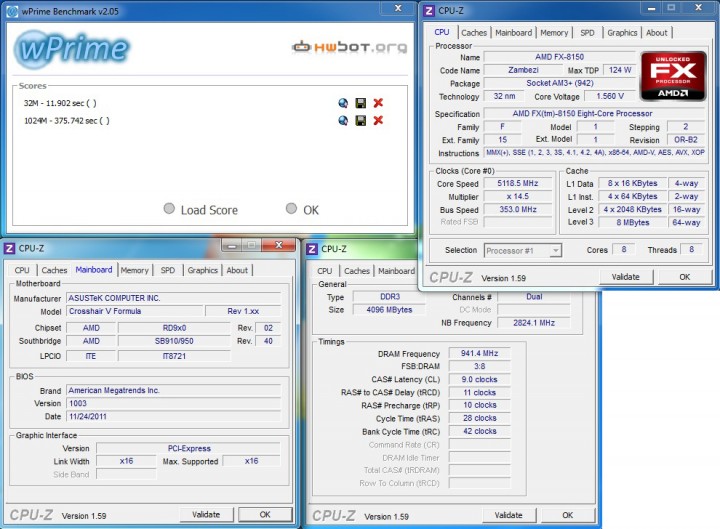Delete the 32M score red X
The height and width of the screenshot is (529, 720).
coord(378,103)
